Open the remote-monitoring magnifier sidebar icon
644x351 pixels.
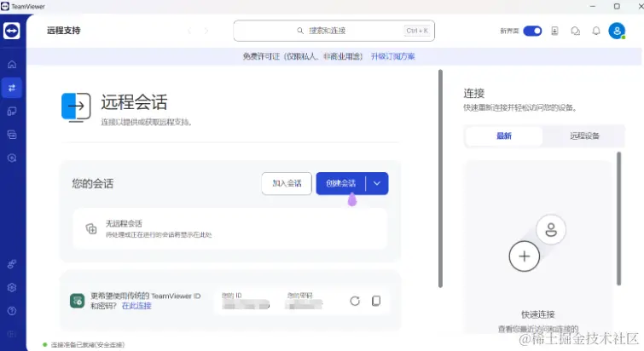click(x=12, y=158)
